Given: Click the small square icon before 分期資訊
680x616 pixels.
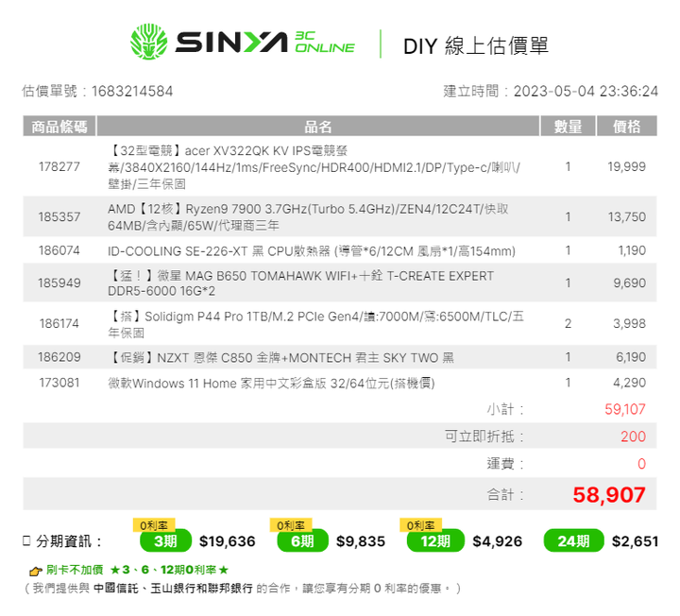Looking at the screenshot, I should 26,541.
